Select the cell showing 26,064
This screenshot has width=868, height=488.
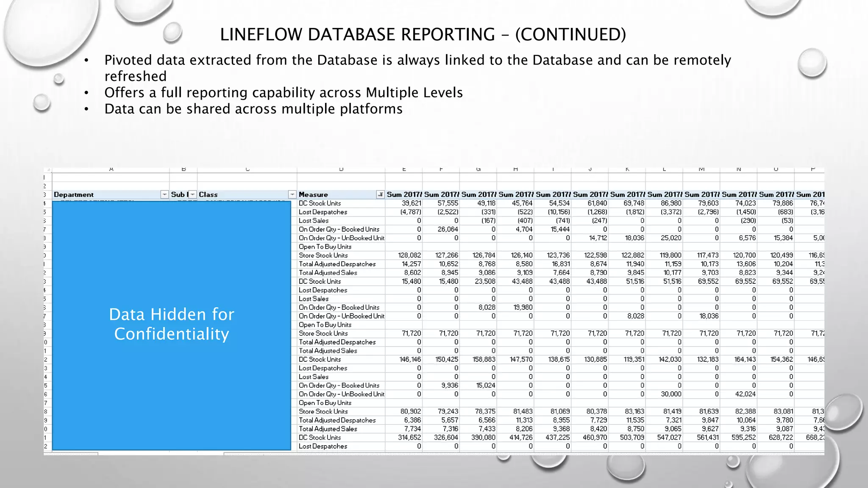447,229
